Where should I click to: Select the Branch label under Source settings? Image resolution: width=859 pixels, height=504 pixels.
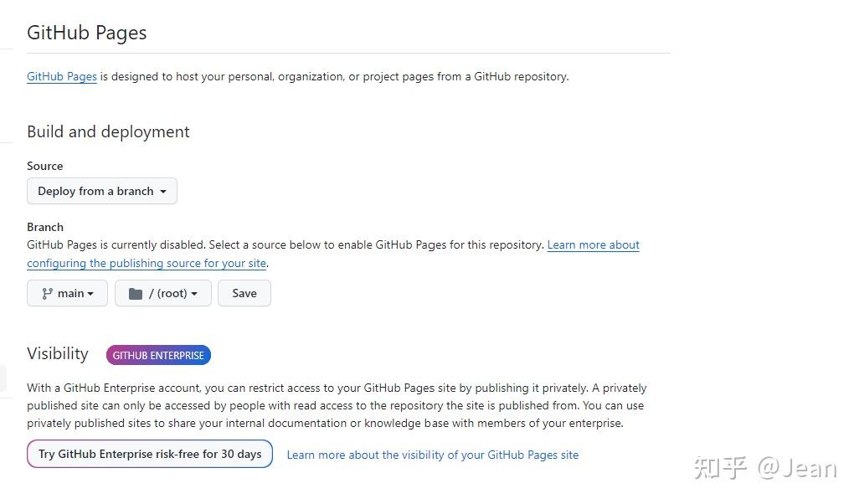(44, 227)
